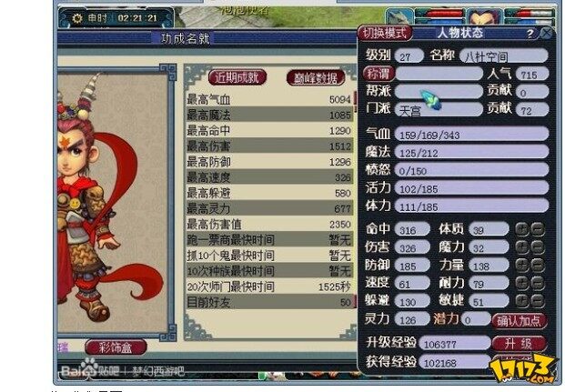Click the 称谓 title button

(378, 74)
